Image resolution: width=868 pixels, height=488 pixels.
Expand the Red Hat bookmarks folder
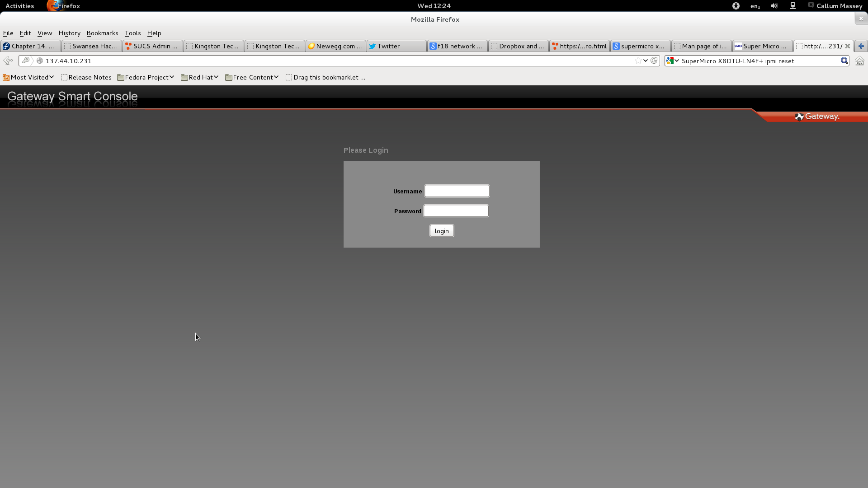click(x=200, y=77)
